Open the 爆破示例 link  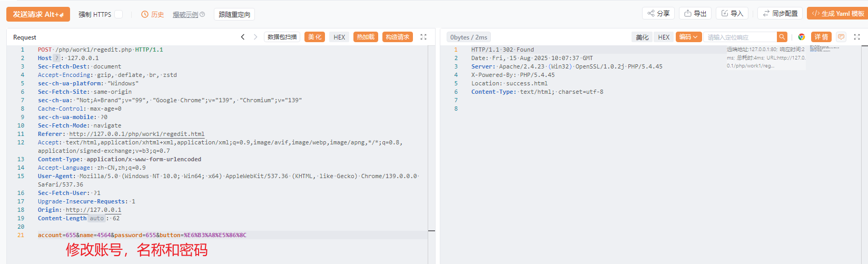(x=185, y=15)
